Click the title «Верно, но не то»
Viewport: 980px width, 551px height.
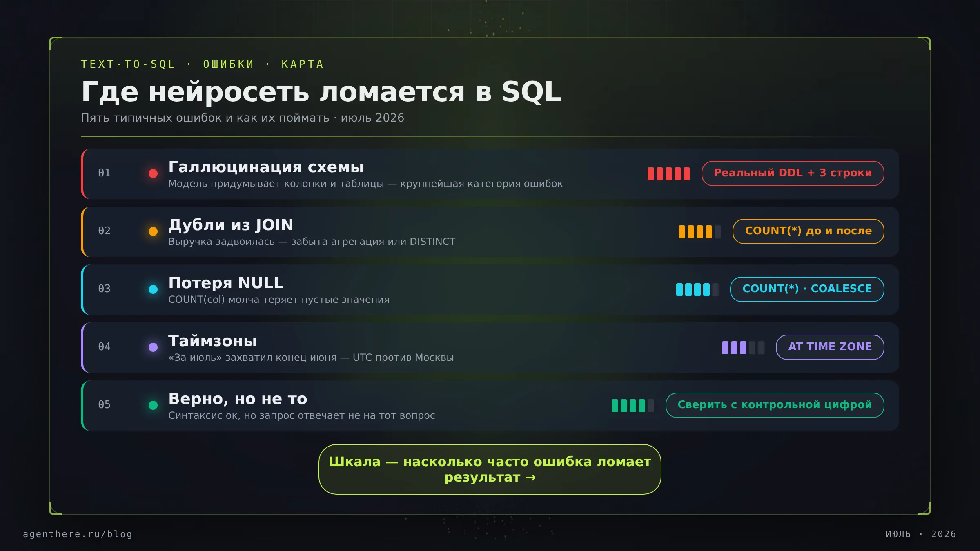pyautogui.click(x=238, y=399)
